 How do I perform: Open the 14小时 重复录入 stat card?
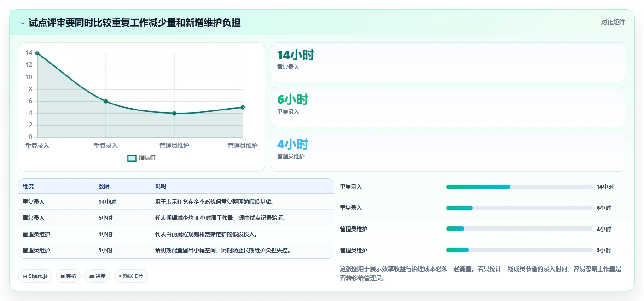448,63
